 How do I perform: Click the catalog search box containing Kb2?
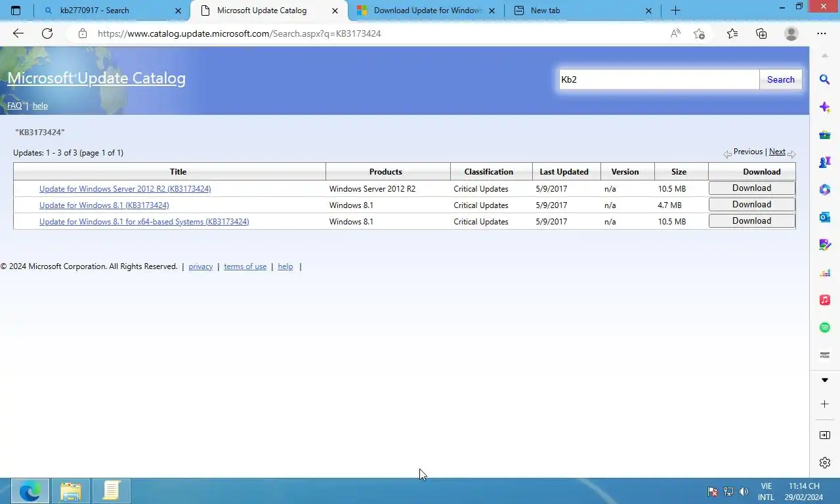click(x=659, y=79)
